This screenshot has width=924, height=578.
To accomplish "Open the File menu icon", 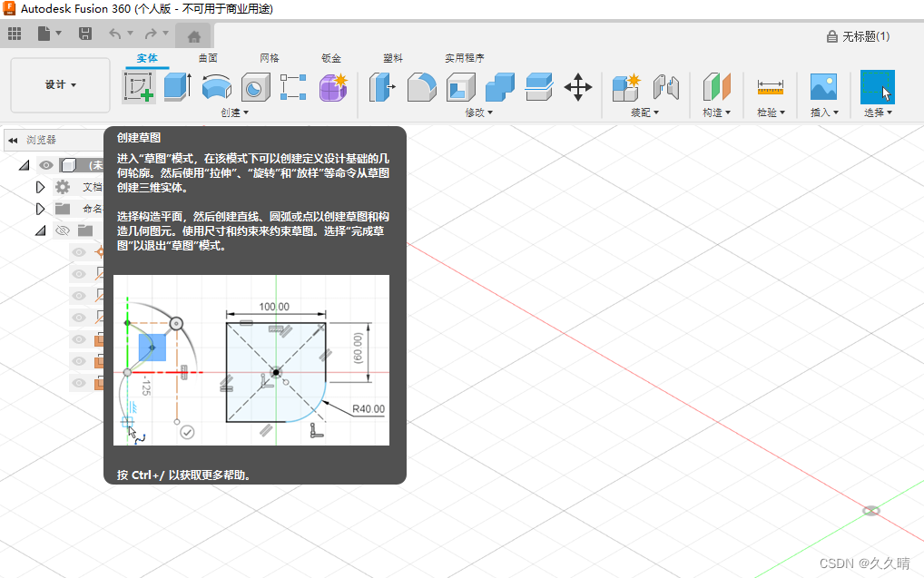I will coord(44,34).
